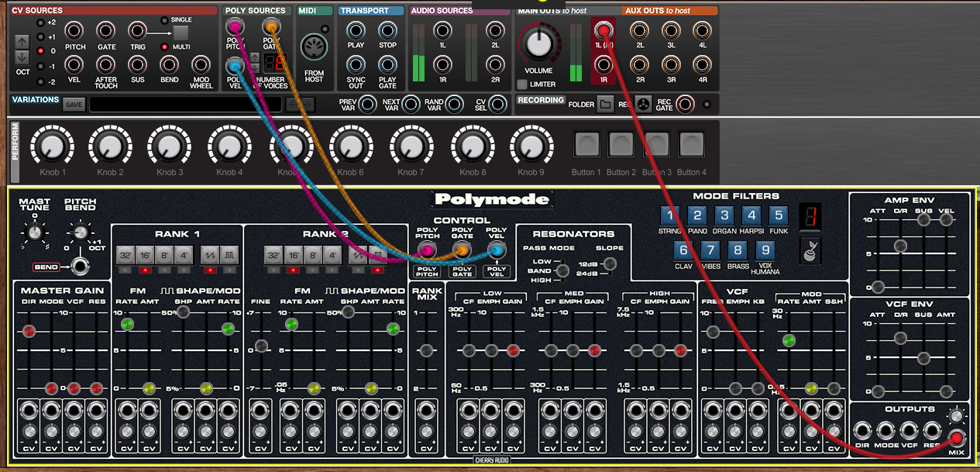Screen dimensions: 980x472
Task: Click the AUX OUT 4R jack
Action: [703, 65]
